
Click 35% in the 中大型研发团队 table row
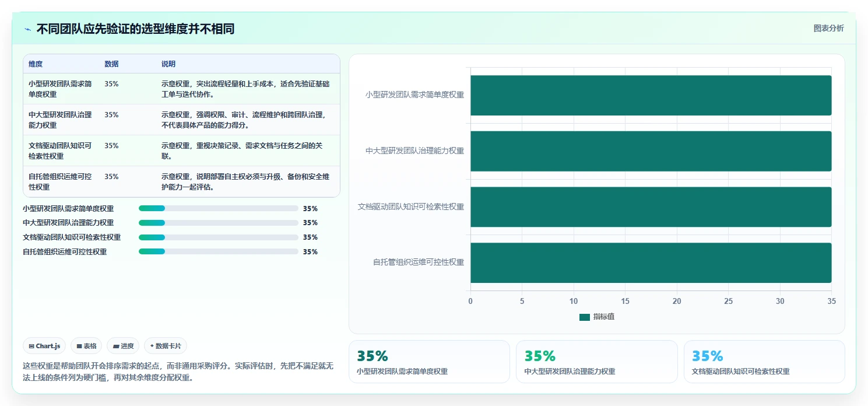pyautogui.click(x=111, y=115)
